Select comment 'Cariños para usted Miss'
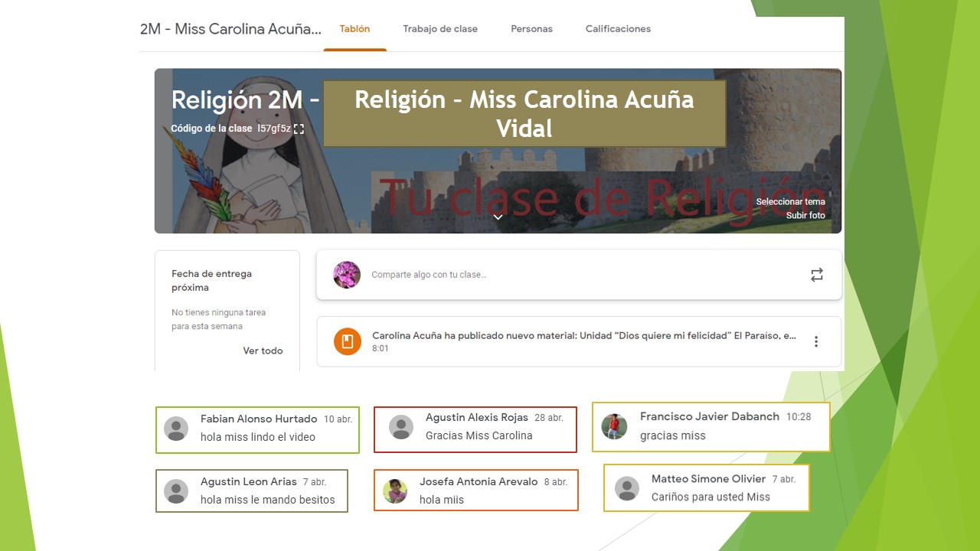This screenshot has width=980, height=551. click(710, 497)
